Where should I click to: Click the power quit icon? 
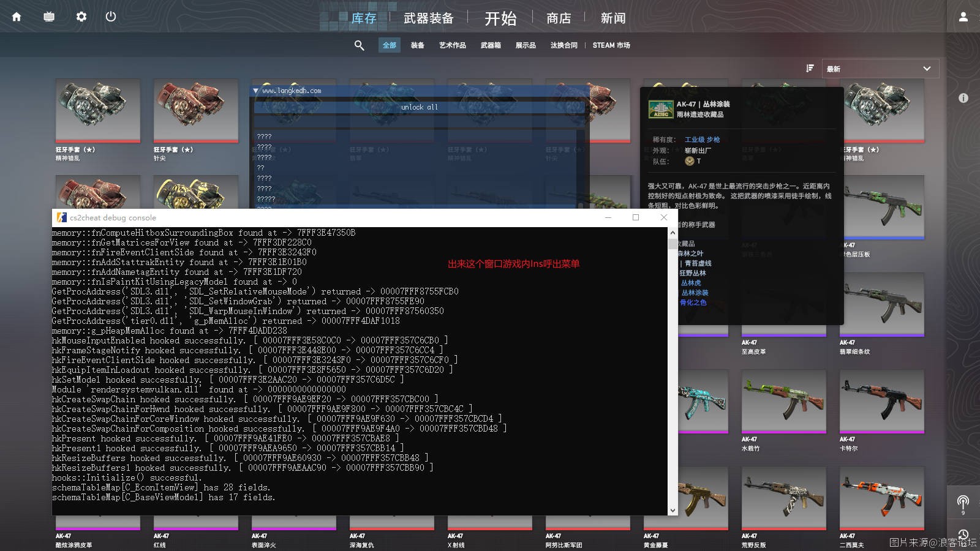(111, 17)
